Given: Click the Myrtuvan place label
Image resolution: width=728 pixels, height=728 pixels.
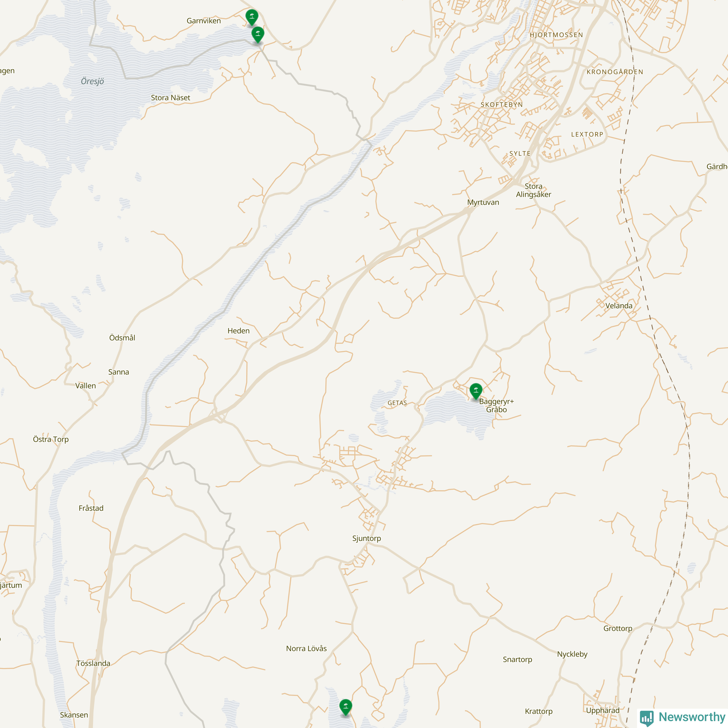Looking at the screenshot, I should pyautogui.click(x=483, y=202).
